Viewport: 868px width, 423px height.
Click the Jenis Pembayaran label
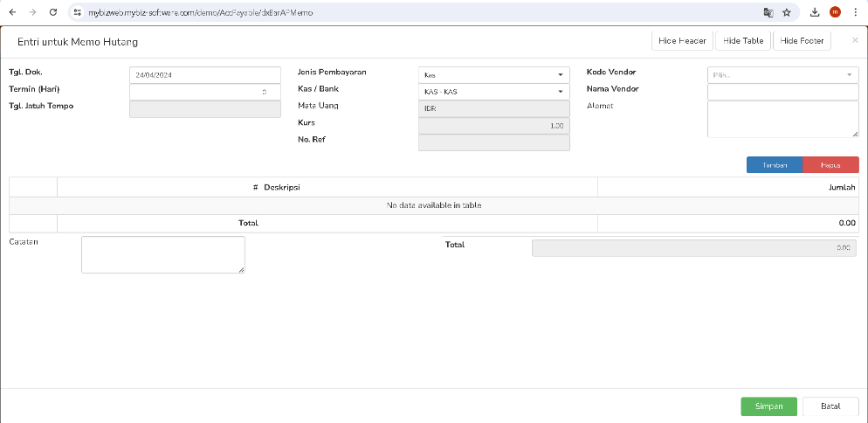click(x=332, y=72)
